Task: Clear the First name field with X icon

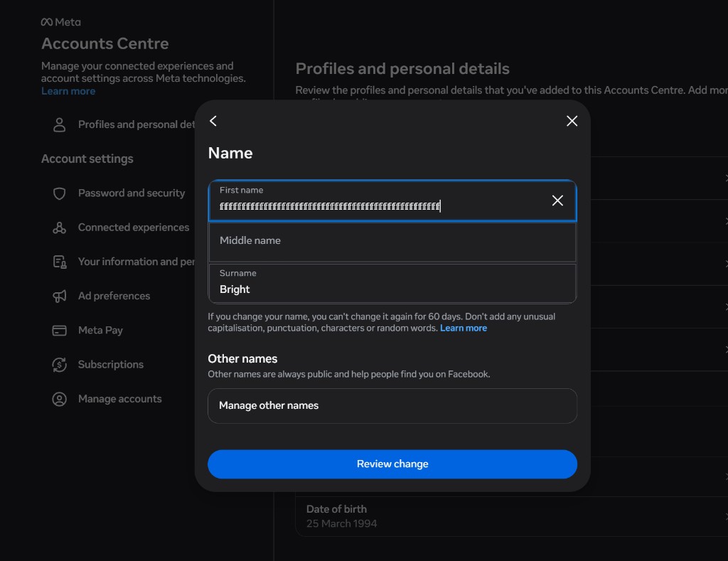Action: pos(557,201)
